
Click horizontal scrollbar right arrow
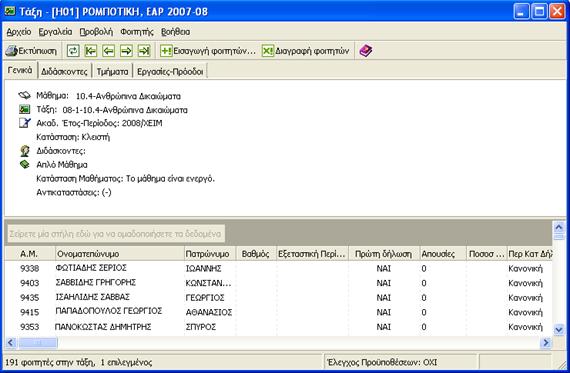[x=546, y=342]
